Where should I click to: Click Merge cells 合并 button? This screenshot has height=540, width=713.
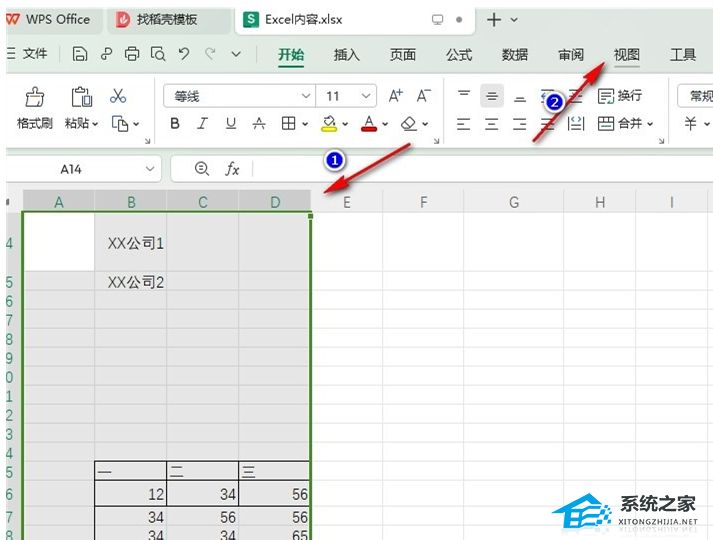click(x=620, y=123)
